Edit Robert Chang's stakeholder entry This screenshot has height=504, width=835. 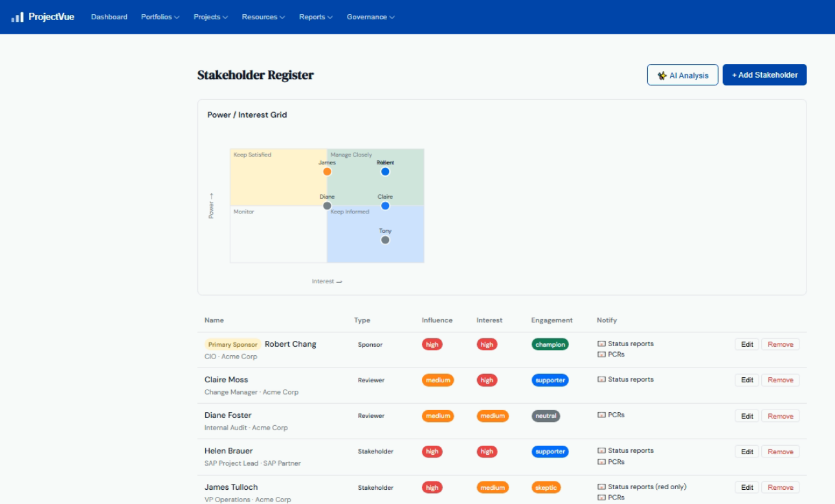747,344
